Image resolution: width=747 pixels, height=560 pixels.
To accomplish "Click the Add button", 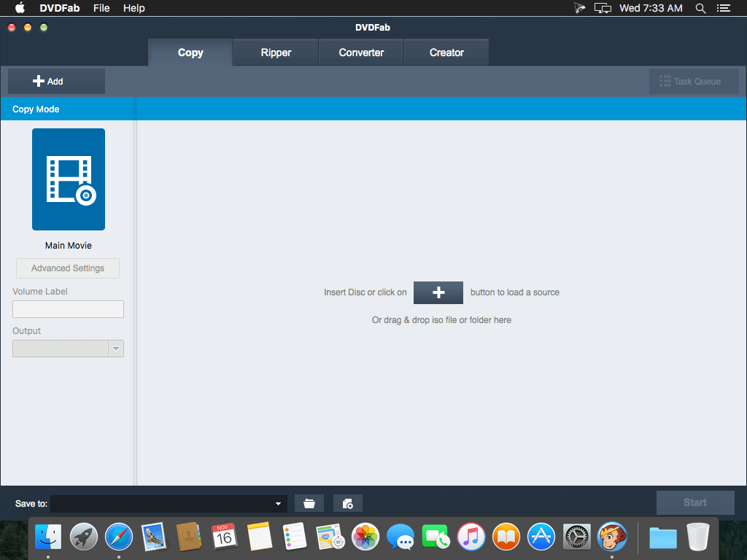I will tap(56, 82).
